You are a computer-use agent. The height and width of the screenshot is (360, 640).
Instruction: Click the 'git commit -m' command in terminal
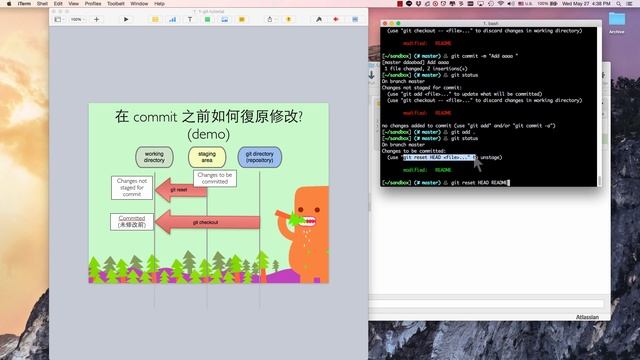click(x=484, y=56)
